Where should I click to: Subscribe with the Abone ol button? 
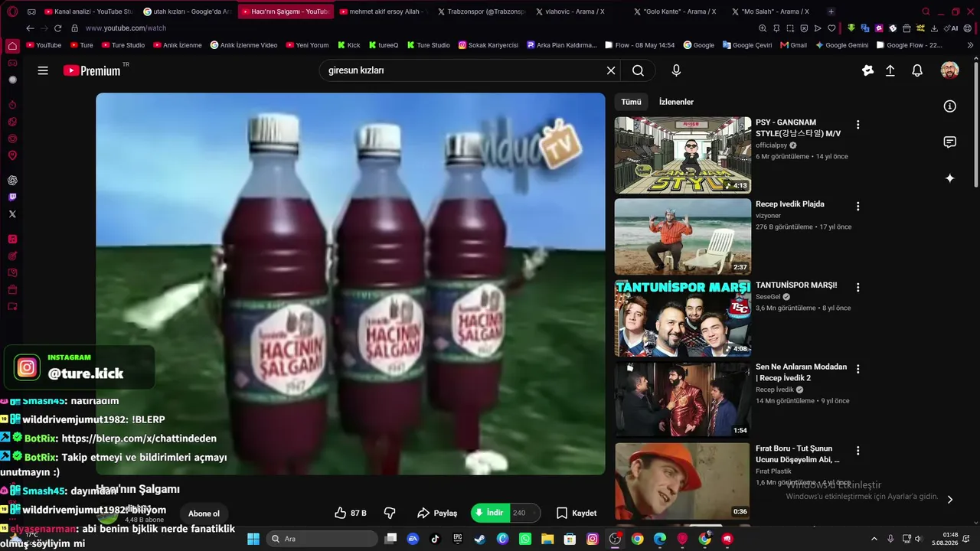pos(204,514)
